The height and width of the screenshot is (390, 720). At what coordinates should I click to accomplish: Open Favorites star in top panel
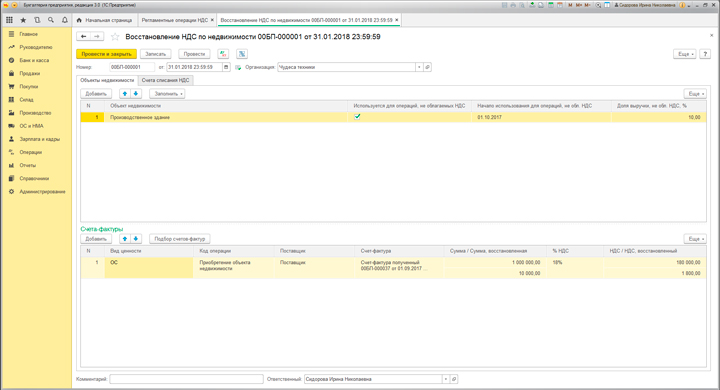23,20
